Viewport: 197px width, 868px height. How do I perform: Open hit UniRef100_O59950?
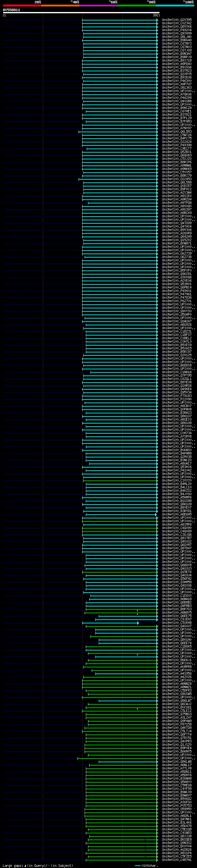pyautogui.click(x=176, y=809)
